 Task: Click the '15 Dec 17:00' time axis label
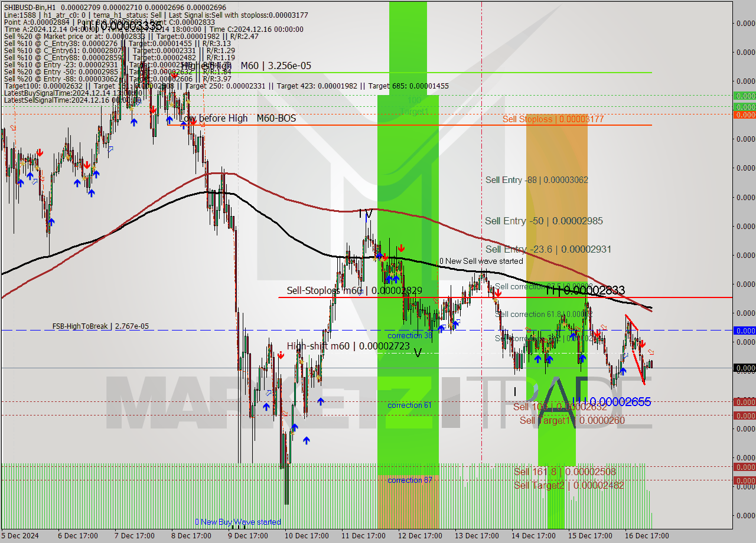point(590,536)
